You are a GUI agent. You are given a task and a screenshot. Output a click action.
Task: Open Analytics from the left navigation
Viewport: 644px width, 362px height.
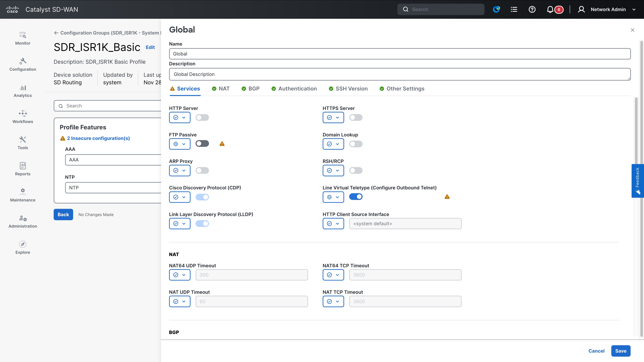22,91
